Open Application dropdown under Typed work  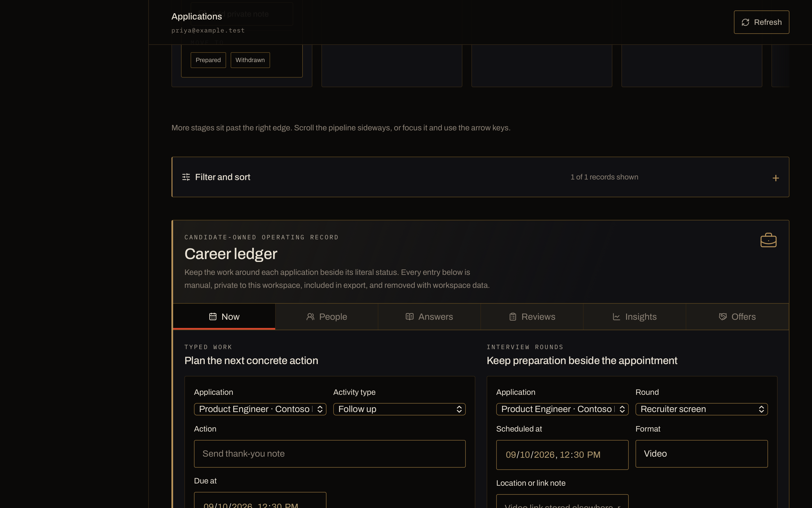(x=260, y=409)
